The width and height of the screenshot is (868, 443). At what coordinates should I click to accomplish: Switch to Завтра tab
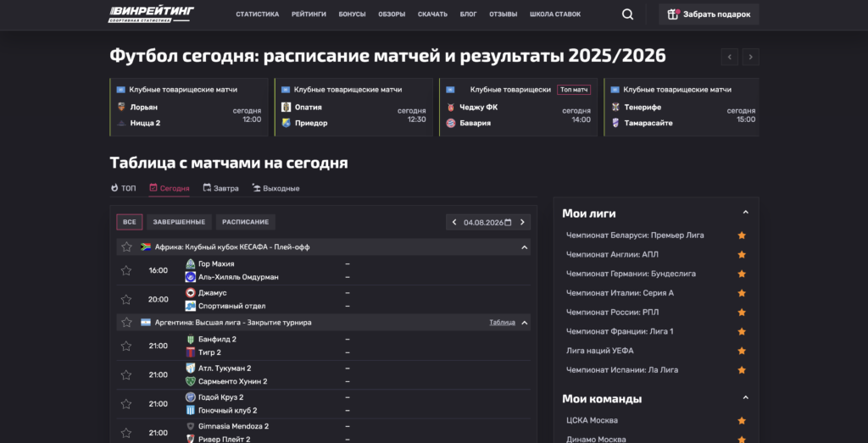tap(221, 189)
